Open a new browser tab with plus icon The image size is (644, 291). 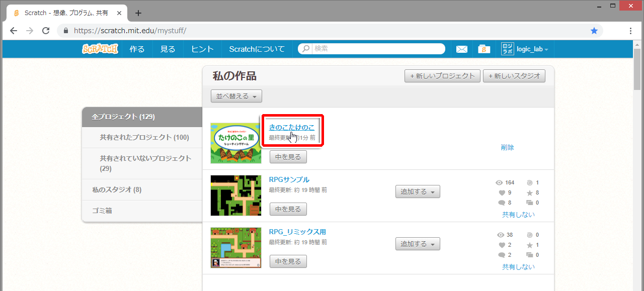pos(138,13)
